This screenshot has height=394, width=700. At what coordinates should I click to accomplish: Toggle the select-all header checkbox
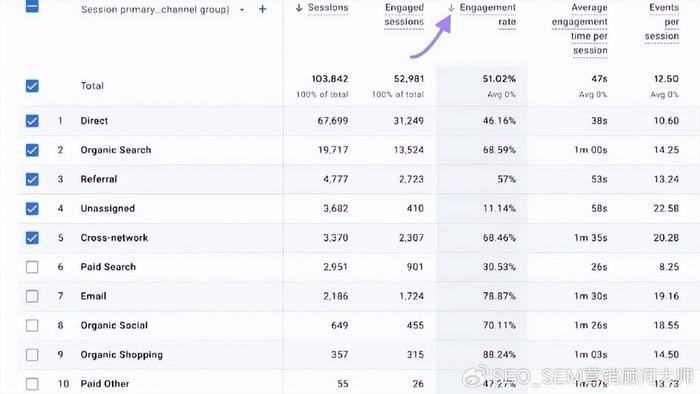pyautogui.click(x=32, y=6)
